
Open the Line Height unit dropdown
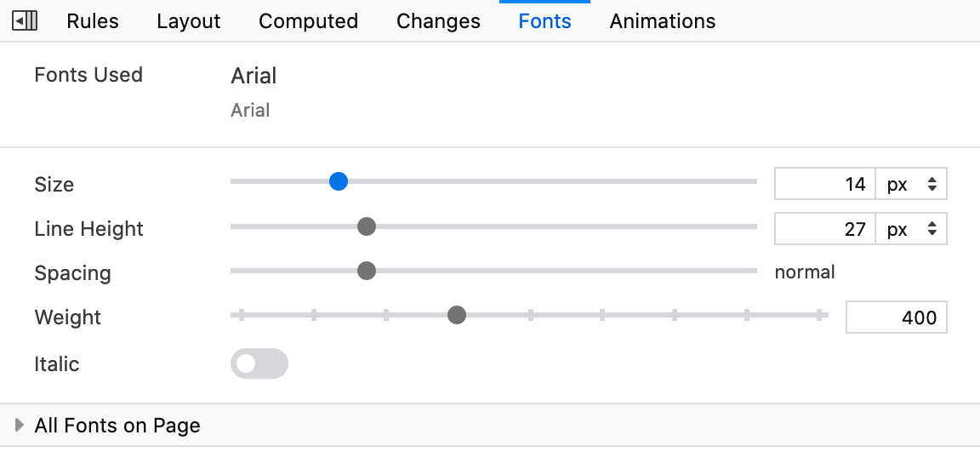pos(911,228)
